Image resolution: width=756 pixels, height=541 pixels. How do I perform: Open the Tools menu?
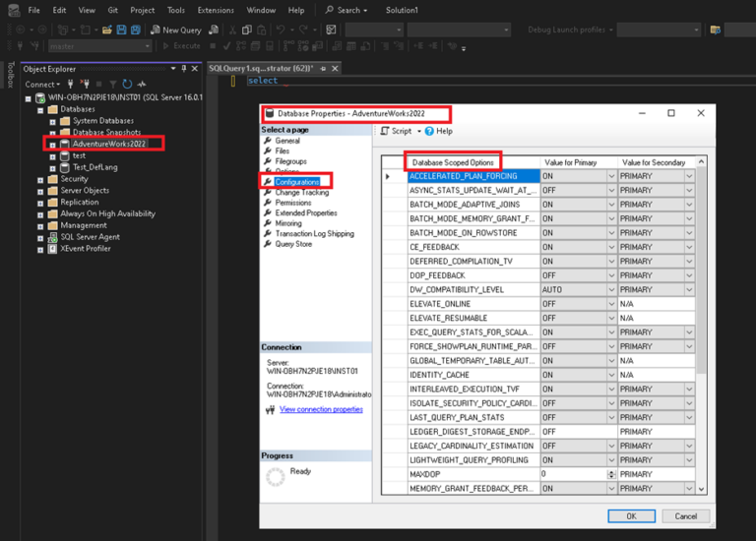pos(175,10)
